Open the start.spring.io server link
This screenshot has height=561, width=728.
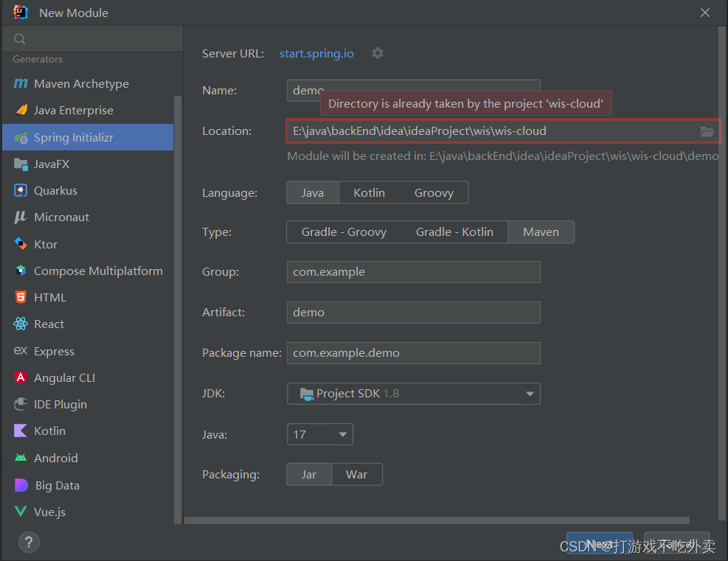316,53
